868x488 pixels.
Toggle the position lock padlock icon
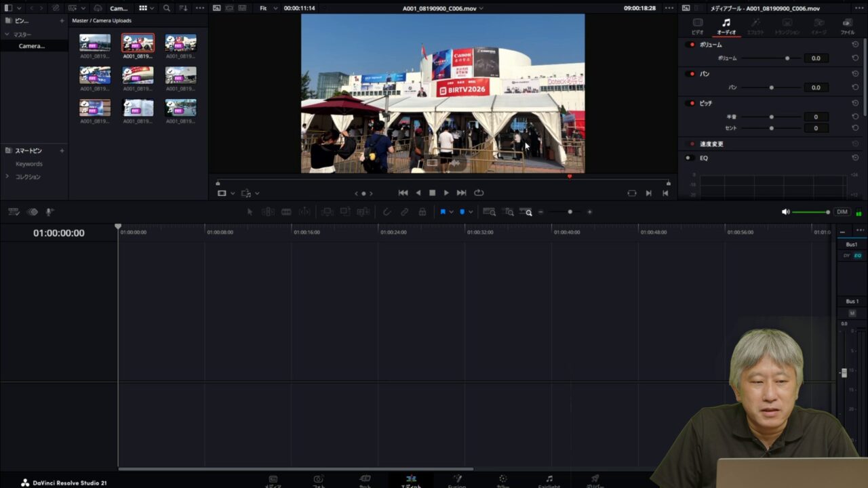[x=422, y=211]
